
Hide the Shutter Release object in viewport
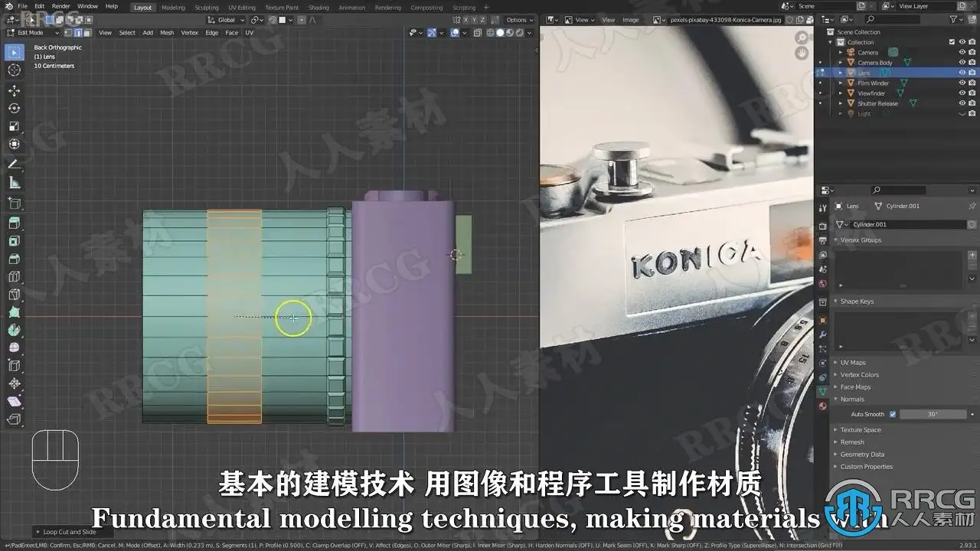tap(962, 103)
